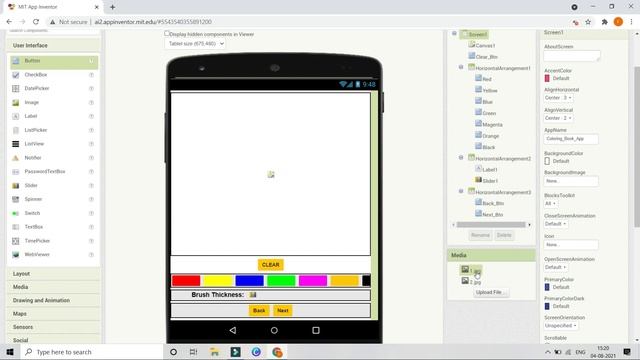Select the 1.jpg media file
Image resolution: width=640 pixels, height=360 pixels.
(472, 270)
